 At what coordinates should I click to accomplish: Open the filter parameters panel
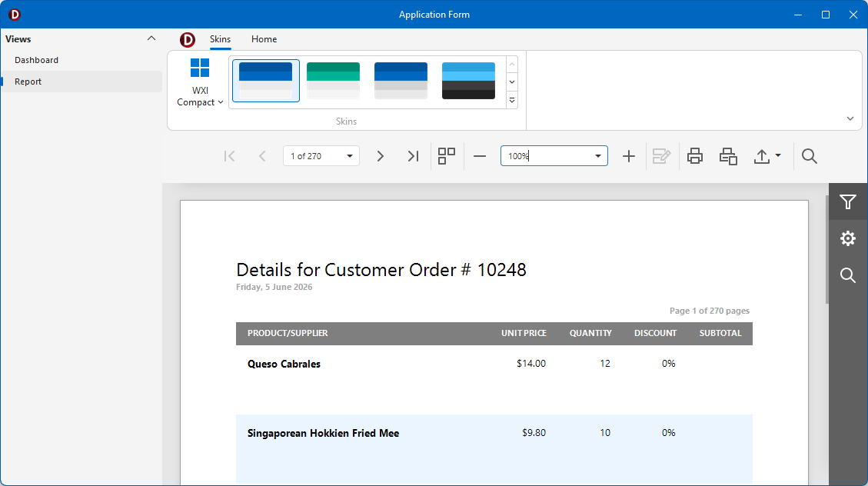tap(848, 202)
